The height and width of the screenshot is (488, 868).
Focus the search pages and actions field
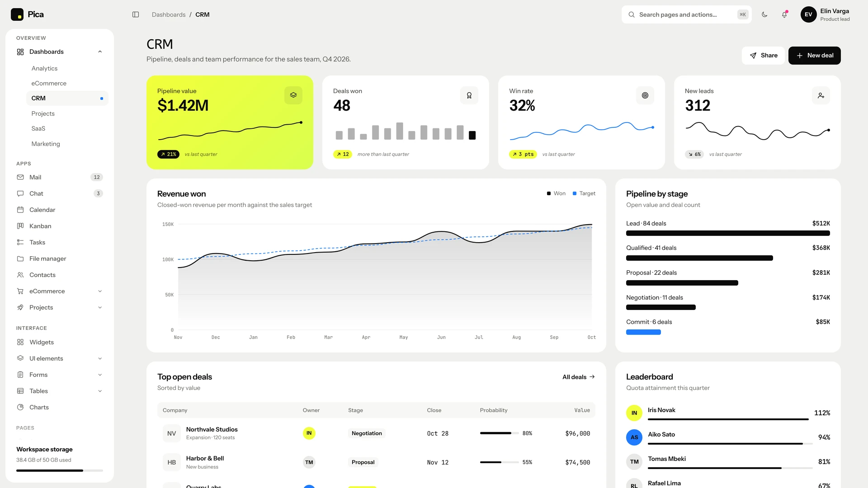686,14
